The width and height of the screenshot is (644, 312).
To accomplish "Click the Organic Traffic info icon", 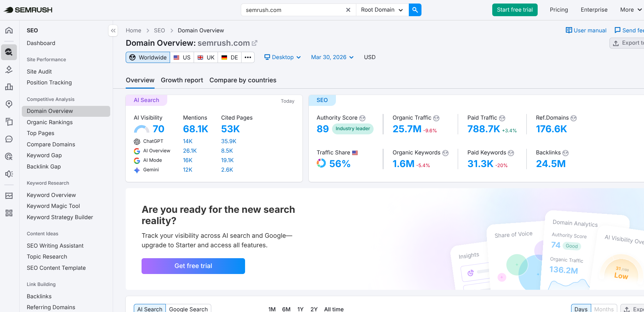I will (x=436, y=118).
